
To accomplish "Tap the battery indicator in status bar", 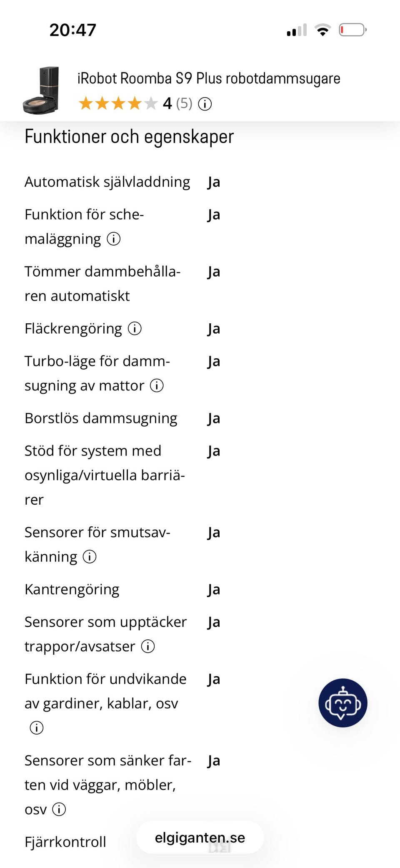I will (352, 30).
